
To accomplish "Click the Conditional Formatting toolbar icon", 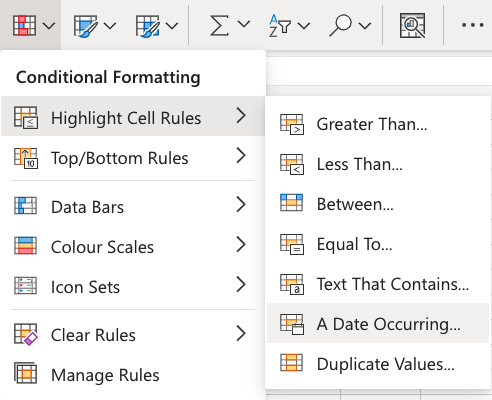I will pos(24,25).
